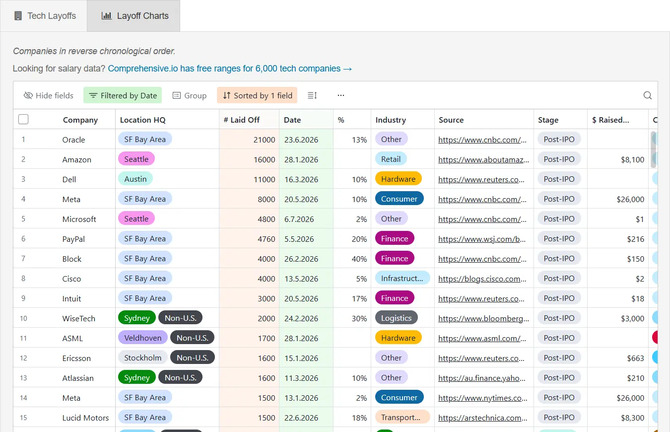Open the Filtered by Date filter
This screenshot has width=670, height=432.
point(123,95)
